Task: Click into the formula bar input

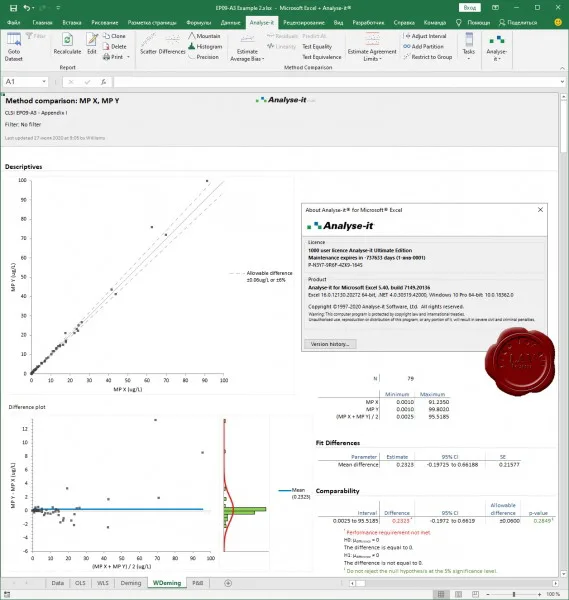Action: pos(335,82)
